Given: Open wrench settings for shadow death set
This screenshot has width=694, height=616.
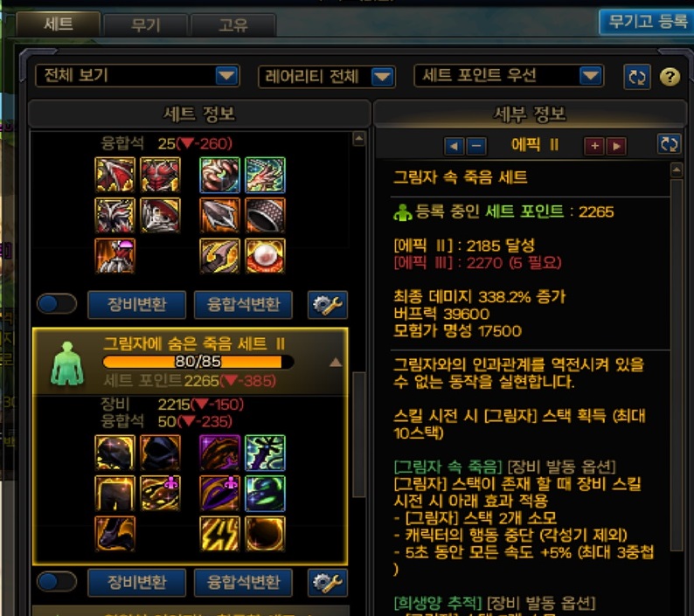Looking at the screenshot, I should click(x=328, y=583).
